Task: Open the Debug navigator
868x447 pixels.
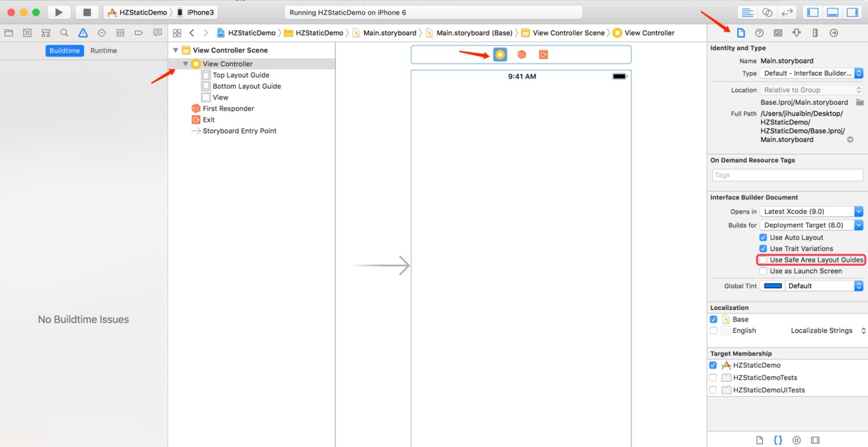Action: click(x=120, y=33)
